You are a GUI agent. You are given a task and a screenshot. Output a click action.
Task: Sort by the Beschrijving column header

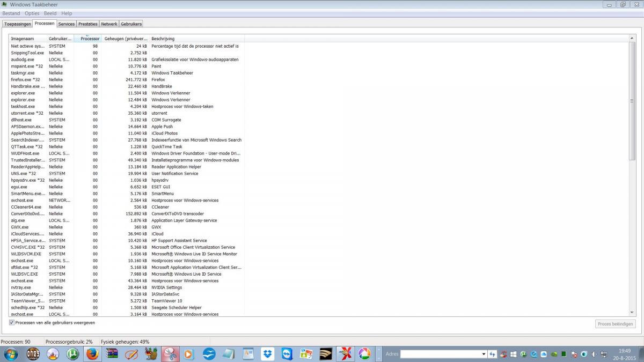tap(196, 39)
